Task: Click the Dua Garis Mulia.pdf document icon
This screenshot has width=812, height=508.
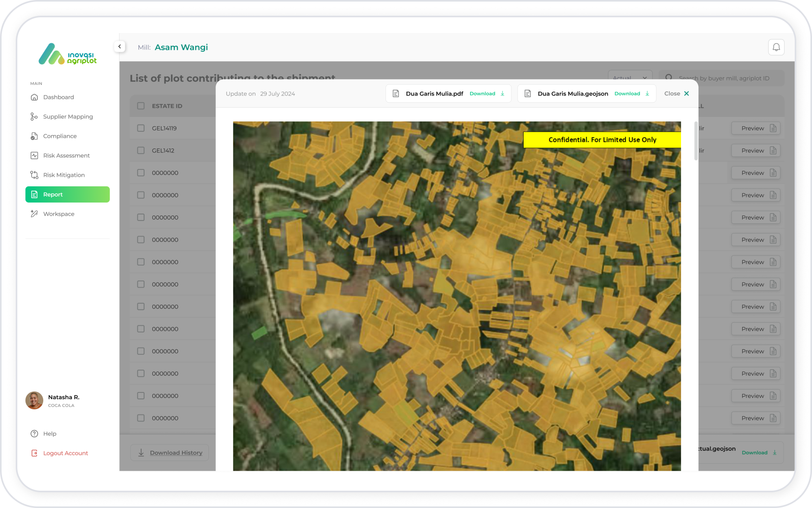Action: coord(396,94)
